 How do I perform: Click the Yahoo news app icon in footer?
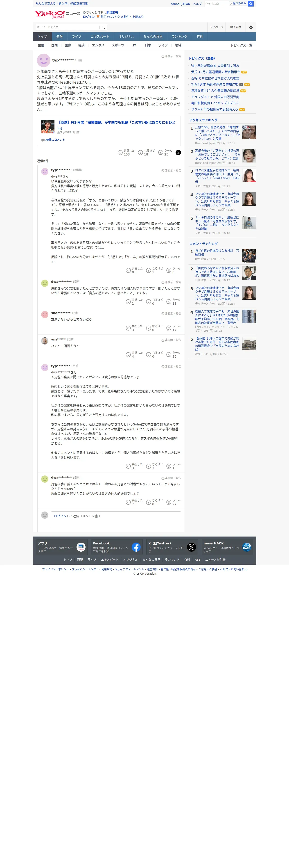(81, 547)
